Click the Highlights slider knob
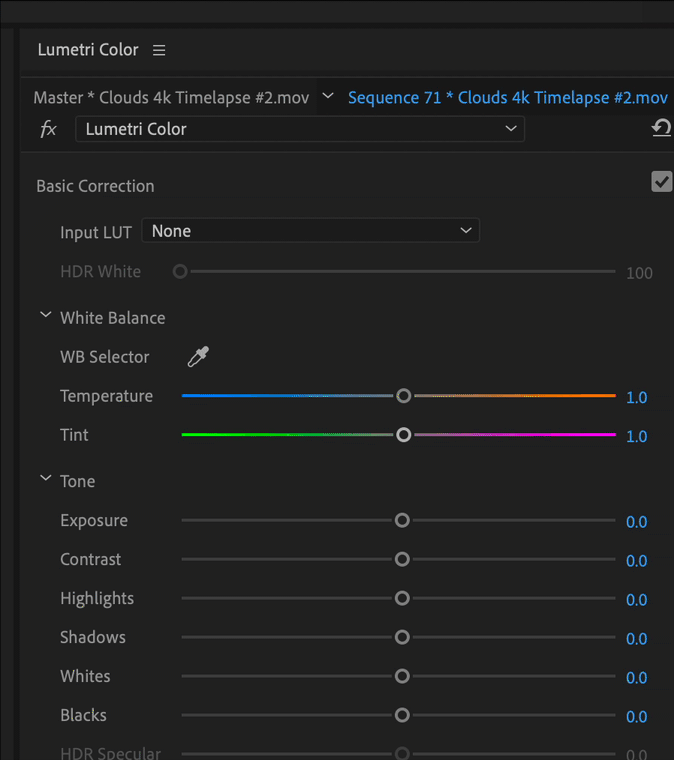The width and height of the screenshot is (674, 760). [402, 598]
